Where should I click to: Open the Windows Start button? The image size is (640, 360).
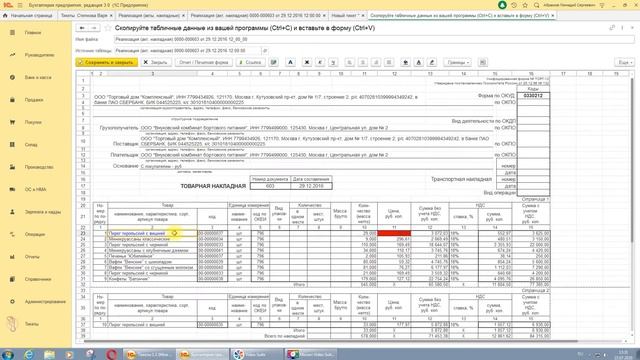coord(8,354)
